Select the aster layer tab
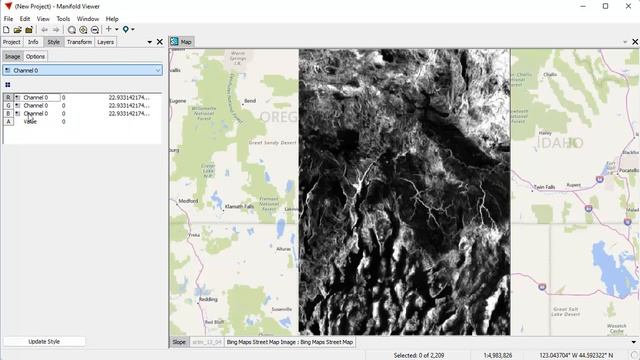 point(207,342)
